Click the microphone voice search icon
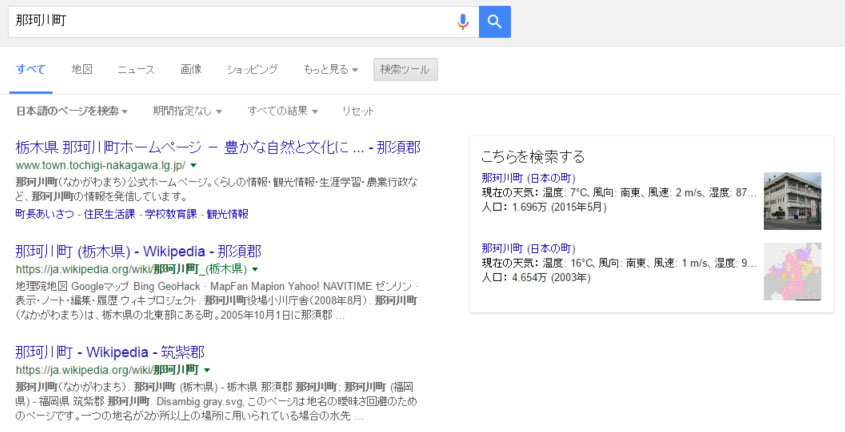Screen dimensions: 845x432 [462, 22]
